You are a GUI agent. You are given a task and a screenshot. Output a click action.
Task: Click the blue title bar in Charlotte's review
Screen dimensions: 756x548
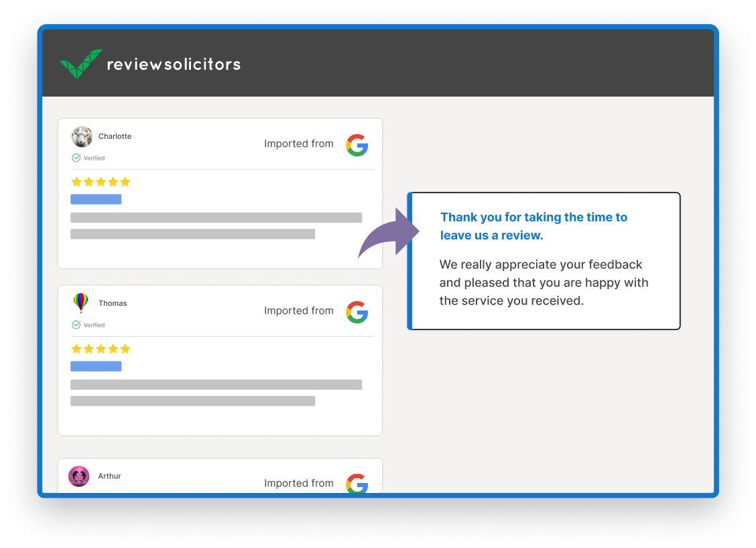96,199
